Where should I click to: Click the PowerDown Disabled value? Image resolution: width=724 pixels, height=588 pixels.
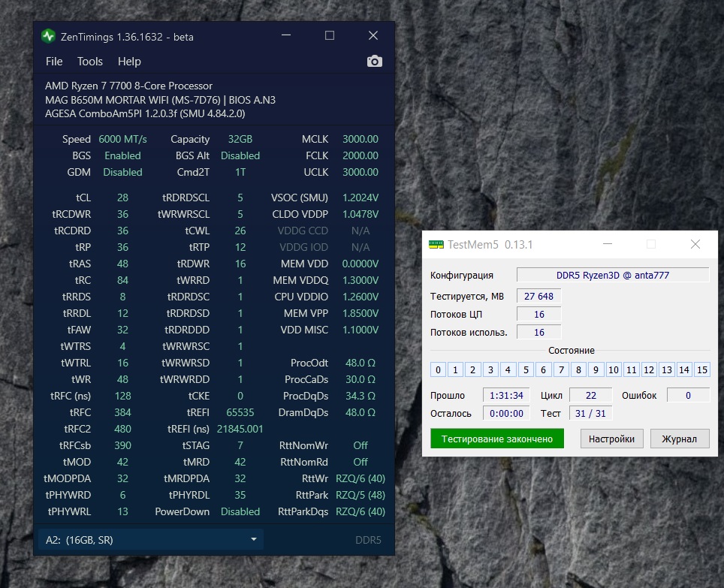[240, 511]
